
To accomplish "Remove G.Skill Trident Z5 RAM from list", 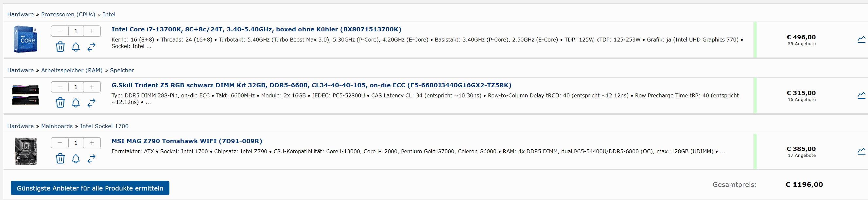I will pos(60,103).
